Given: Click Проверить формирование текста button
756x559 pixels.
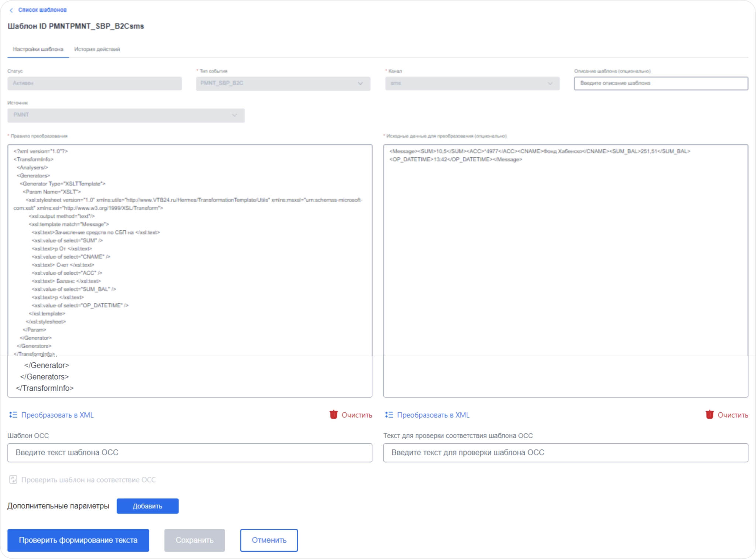Looking at the screenshot, I should 78,540.
